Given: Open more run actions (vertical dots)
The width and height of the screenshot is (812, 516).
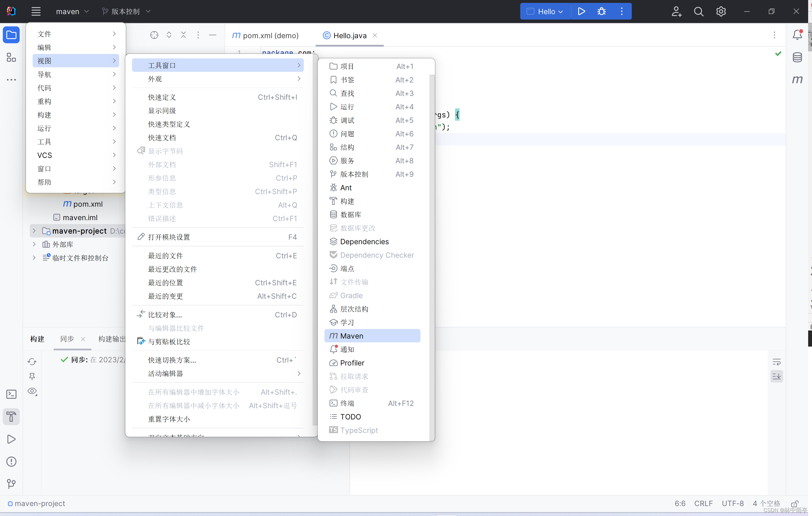Looking at the screenshot, I should pos(622,12).
